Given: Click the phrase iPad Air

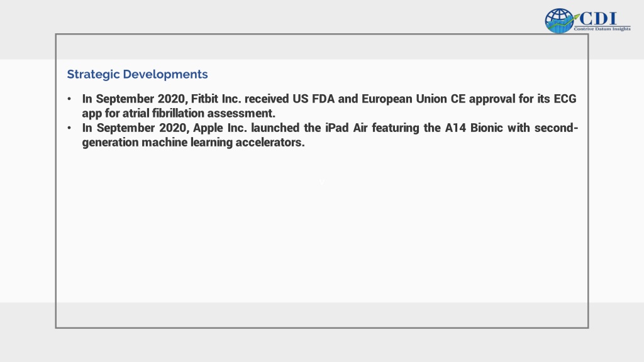Looking at the screenshot, I should point(347,128).
